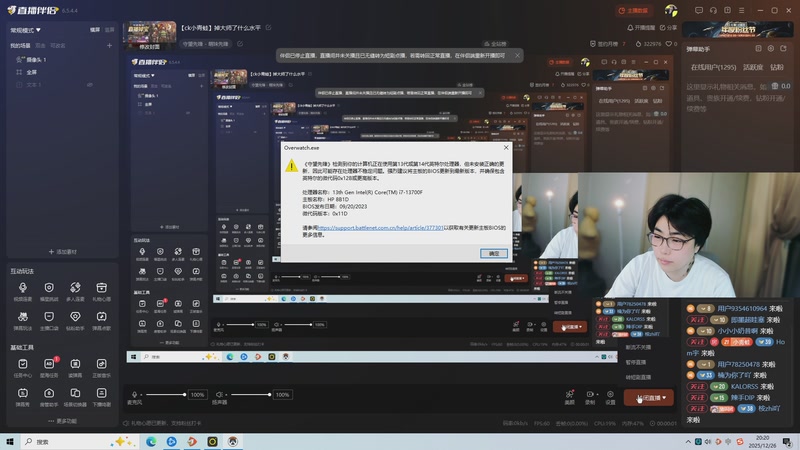Open the 设置 settings icon in bottom bar
The image size is (800, 450).
point(610,397)
